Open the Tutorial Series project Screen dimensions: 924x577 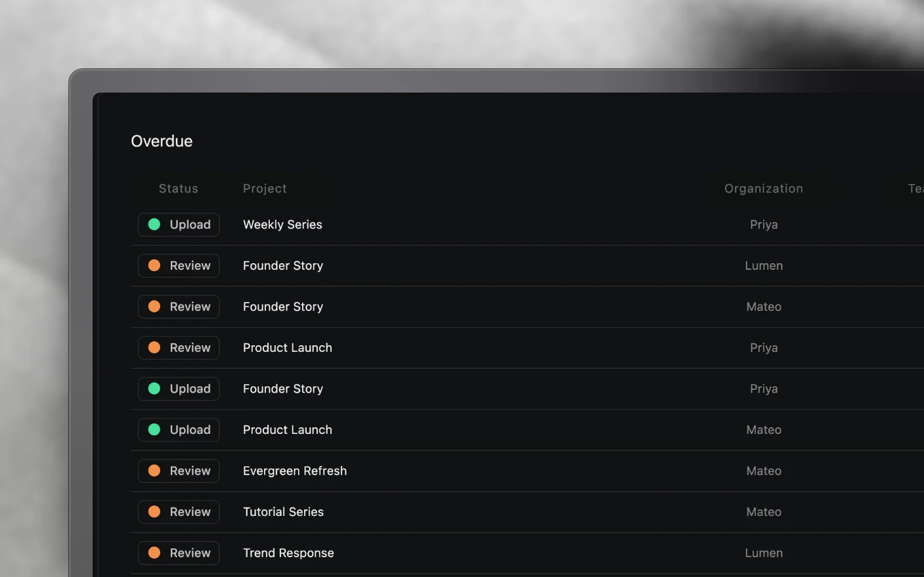(283, 511)
